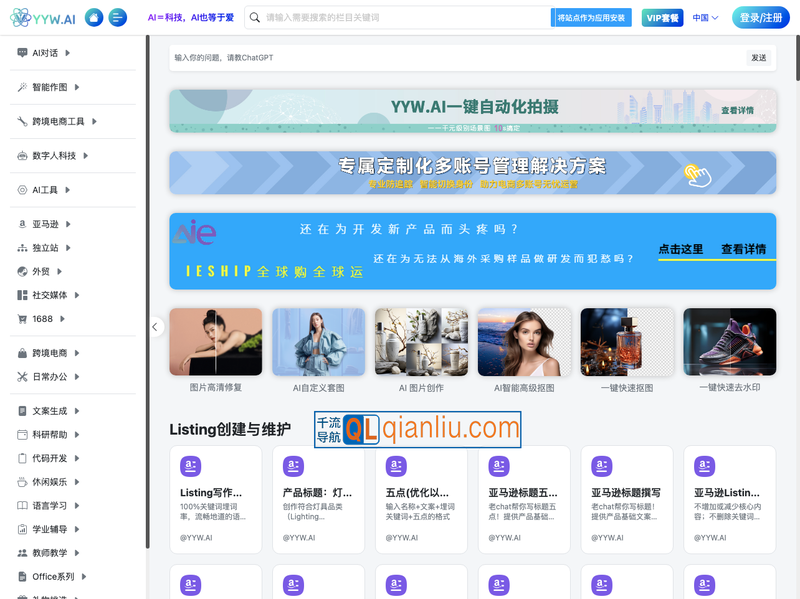Toggle the sidebar menu list icon
Image resolution: width=800 pixels, height=599 pixels.
pyautogui.click(x=118, y=18)
